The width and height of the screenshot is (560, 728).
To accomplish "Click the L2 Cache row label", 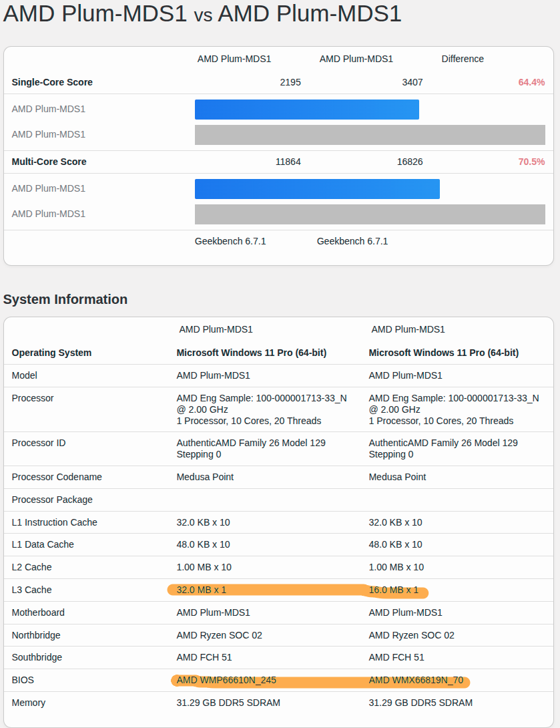I will point(31,567).
